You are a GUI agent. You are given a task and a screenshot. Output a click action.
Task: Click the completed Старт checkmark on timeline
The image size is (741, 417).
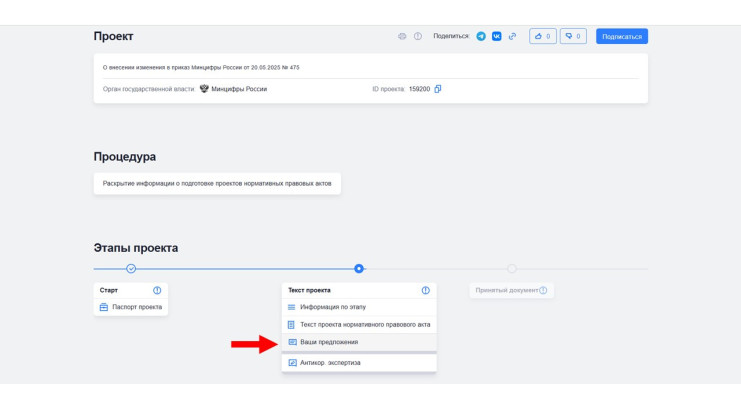(x=131, y=268)
